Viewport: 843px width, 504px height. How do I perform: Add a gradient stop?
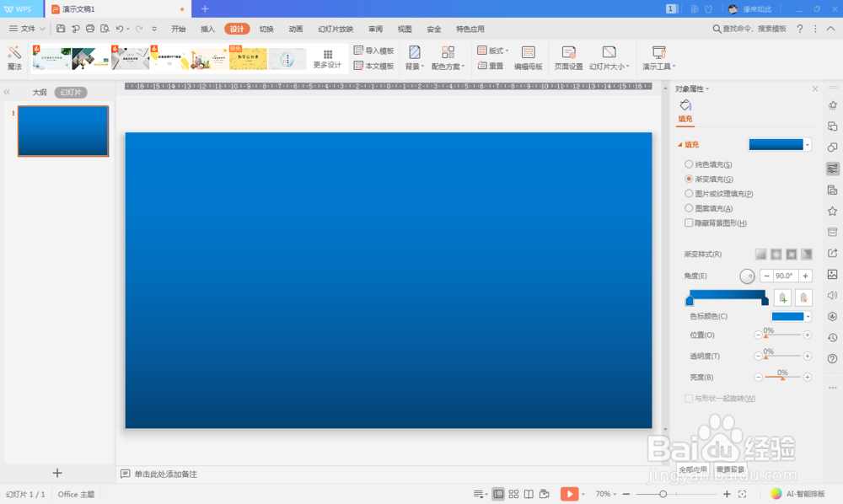pos(783,298)
